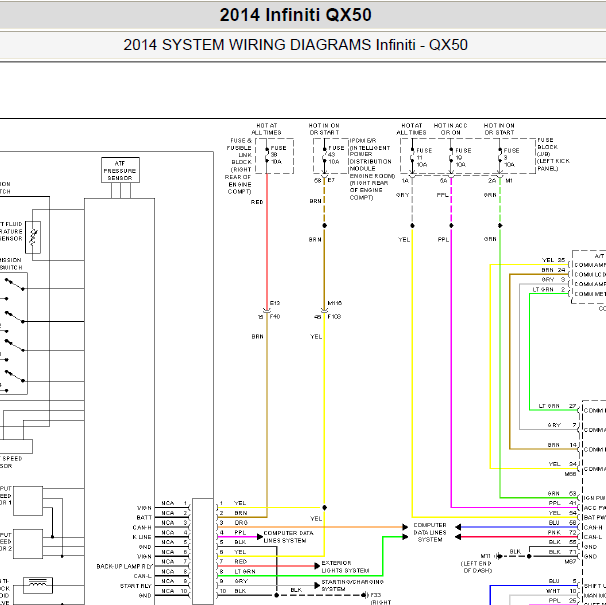The image size is (606, 605).
Task: Click the 'BLK 71' terminal label
Action: 562,552
